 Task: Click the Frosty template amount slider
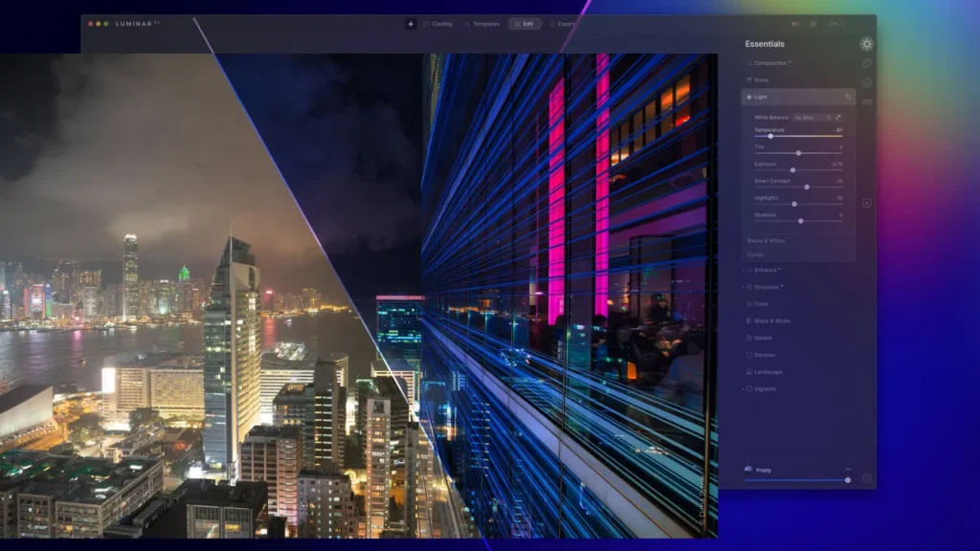coord(796,479)
